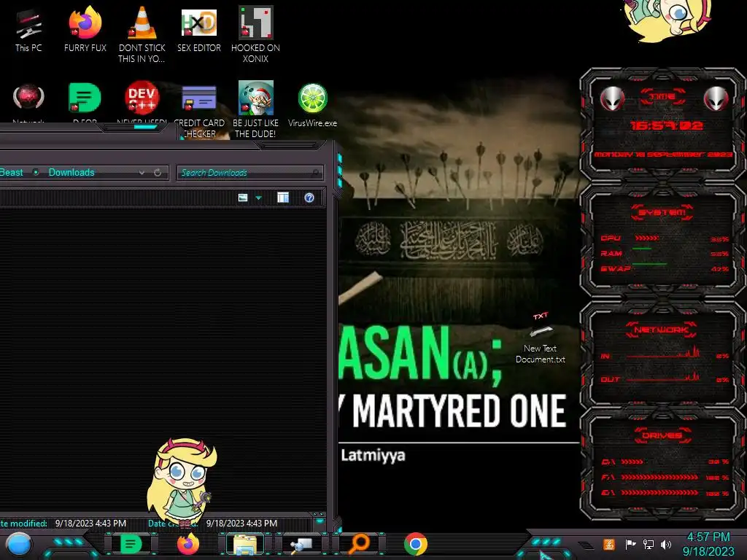Open the Action Center flag tray icon
Viewport: 747px width, 560px height.
pos(630,544)
